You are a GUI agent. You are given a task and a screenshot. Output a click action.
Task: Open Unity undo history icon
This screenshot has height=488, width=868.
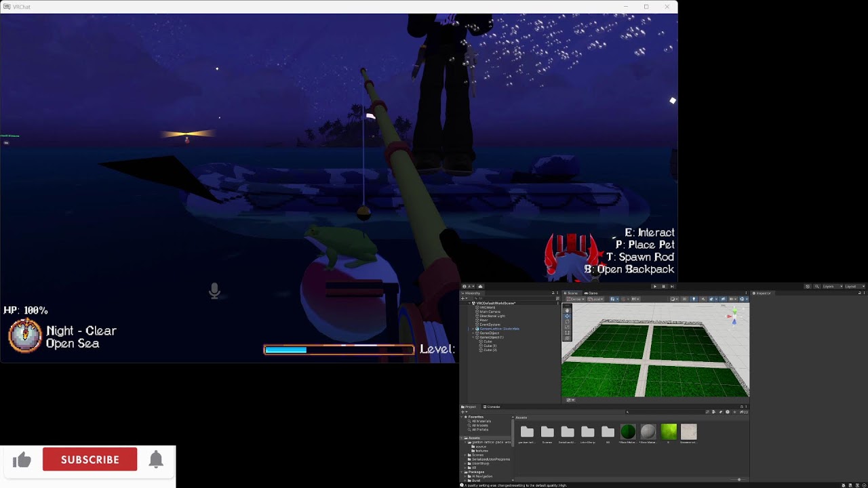(x=808, y=286)
